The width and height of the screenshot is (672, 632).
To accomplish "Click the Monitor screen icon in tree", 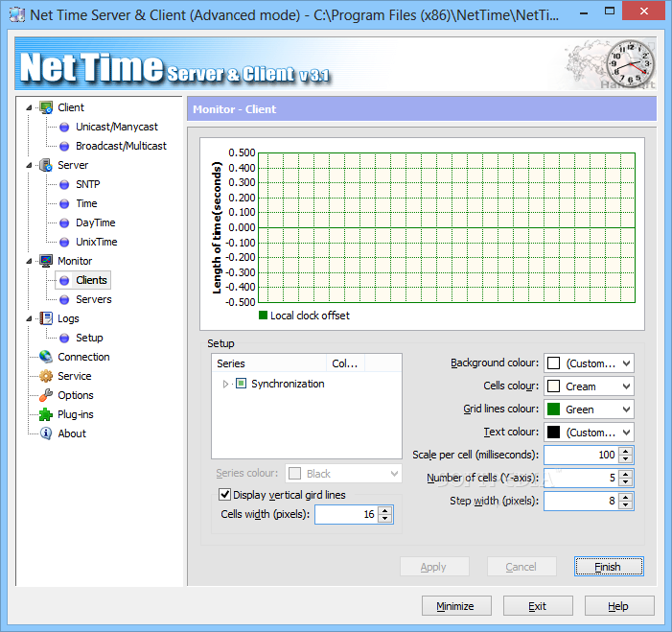I will pos(46,261).
